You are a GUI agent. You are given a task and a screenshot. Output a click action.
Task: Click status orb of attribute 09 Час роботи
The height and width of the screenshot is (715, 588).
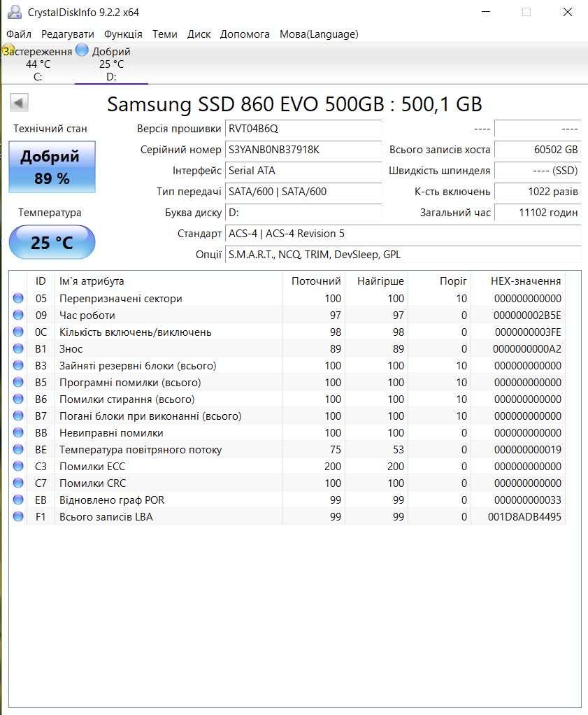click(x=18, y=315)
